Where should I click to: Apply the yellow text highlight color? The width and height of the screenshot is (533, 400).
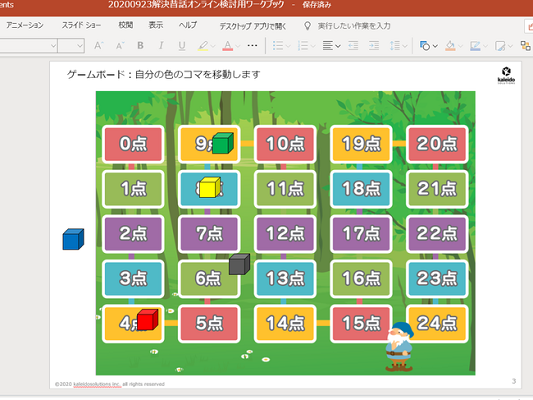(x=203, y=46)
